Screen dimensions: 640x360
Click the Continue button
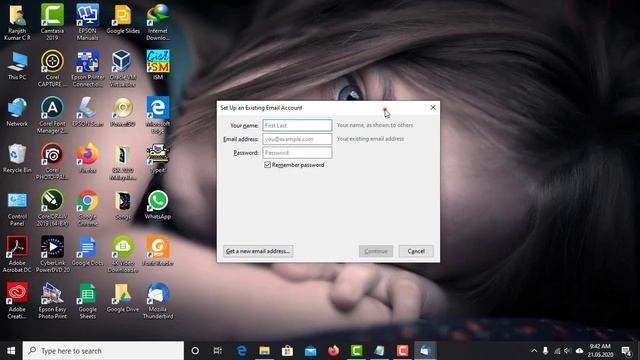376,251
